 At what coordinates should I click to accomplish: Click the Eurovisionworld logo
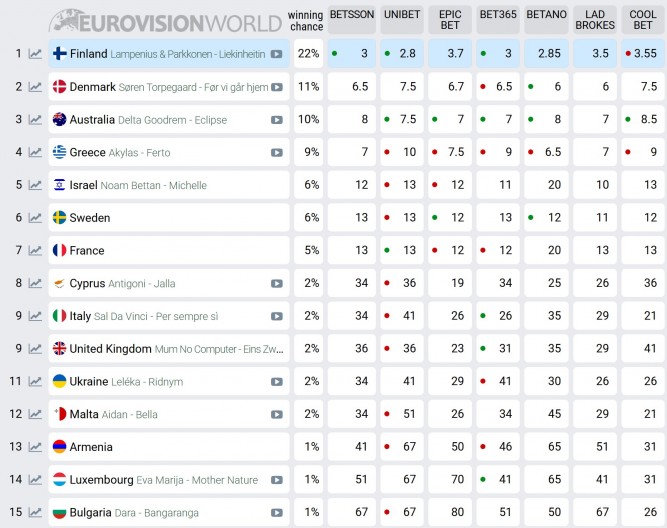click(x=165, y=21)
